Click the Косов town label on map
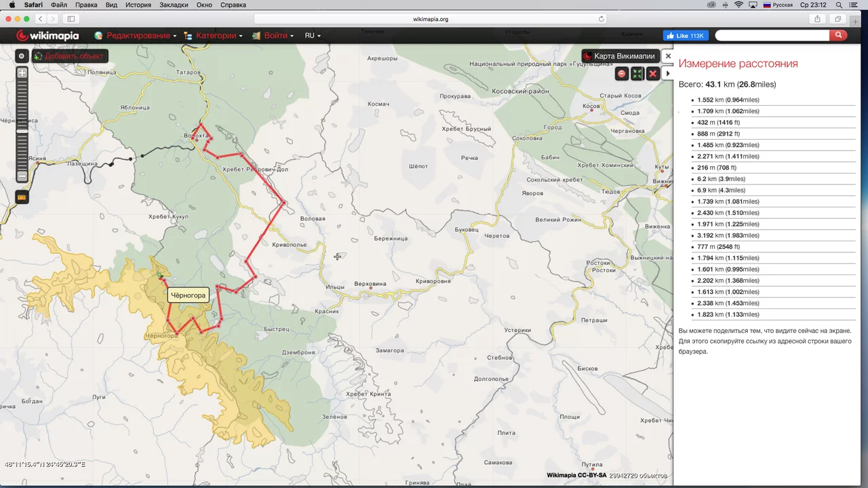This screenshot has height=488, width=868. coord(591,106)
